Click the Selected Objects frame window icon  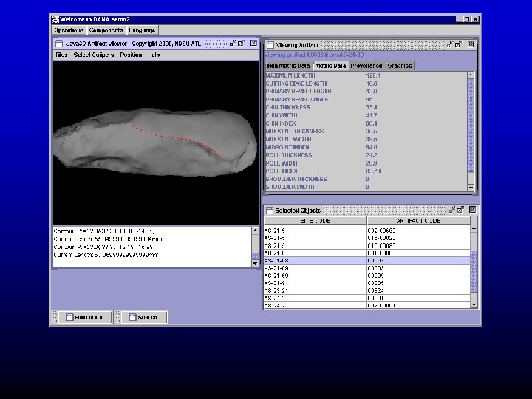click(x=270, y=211)
